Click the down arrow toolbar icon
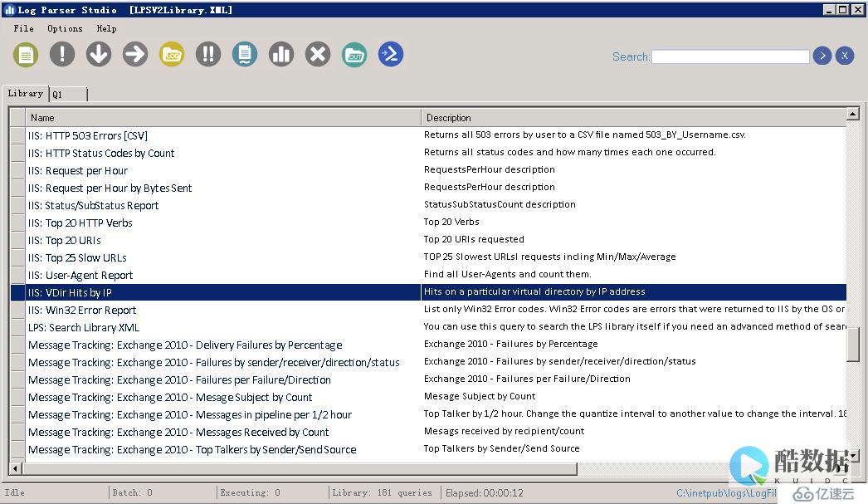The height and width of the screenshot is (504, 868). (99, 54)
